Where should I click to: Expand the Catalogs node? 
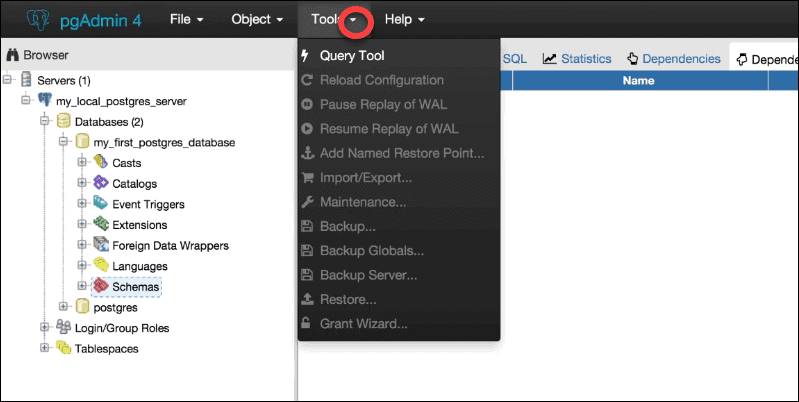tap(82, 183)
